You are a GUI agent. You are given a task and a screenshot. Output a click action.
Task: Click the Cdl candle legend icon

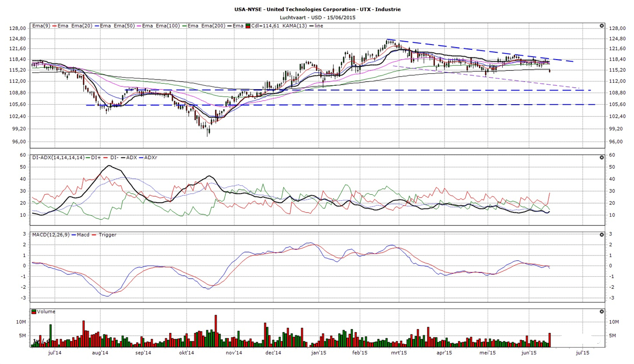(x=248, y=26)
